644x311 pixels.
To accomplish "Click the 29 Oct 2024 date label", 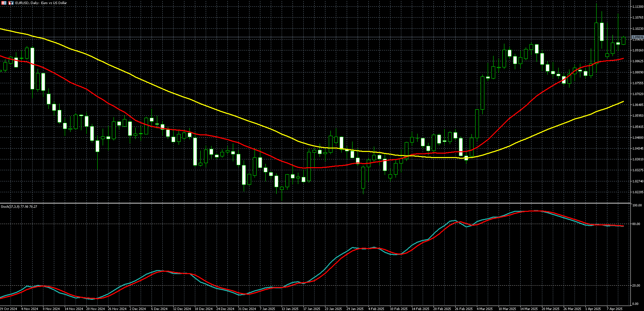I will (9, 309).
